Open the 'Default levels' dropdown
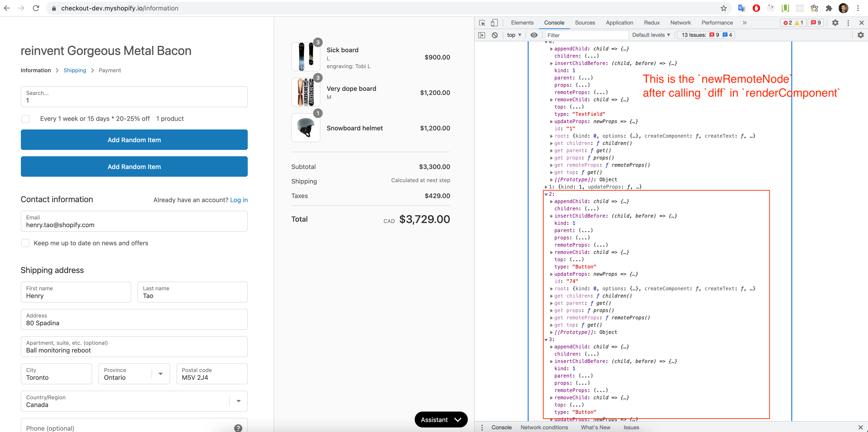Image resolution: width=868 pixels, height=432 pixels. coord(651,35)
